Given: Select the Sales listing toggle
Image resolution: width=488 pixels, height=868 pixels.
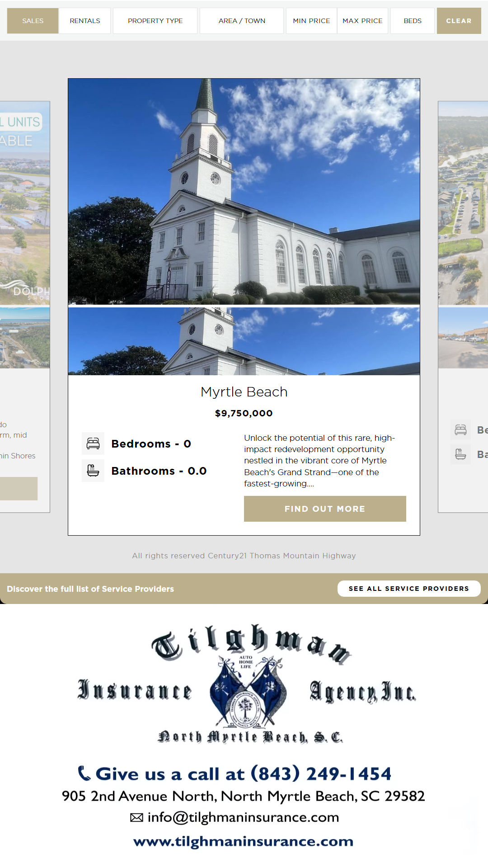Looking at the screenshot, I should [33, 21].
